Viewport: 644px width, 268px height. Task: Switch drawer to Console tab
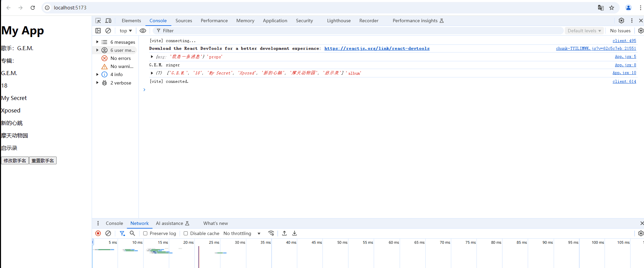tap(114, 223)
